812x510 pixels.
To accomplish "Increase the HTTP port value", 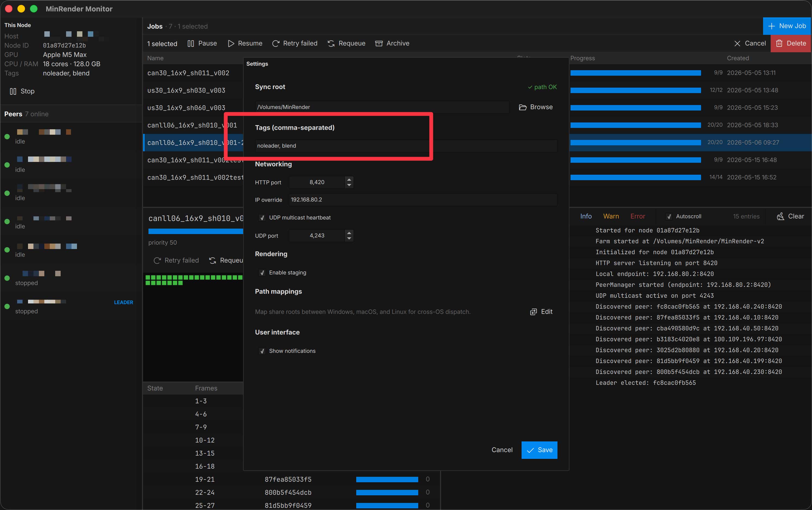I will [x=349, y=179].
